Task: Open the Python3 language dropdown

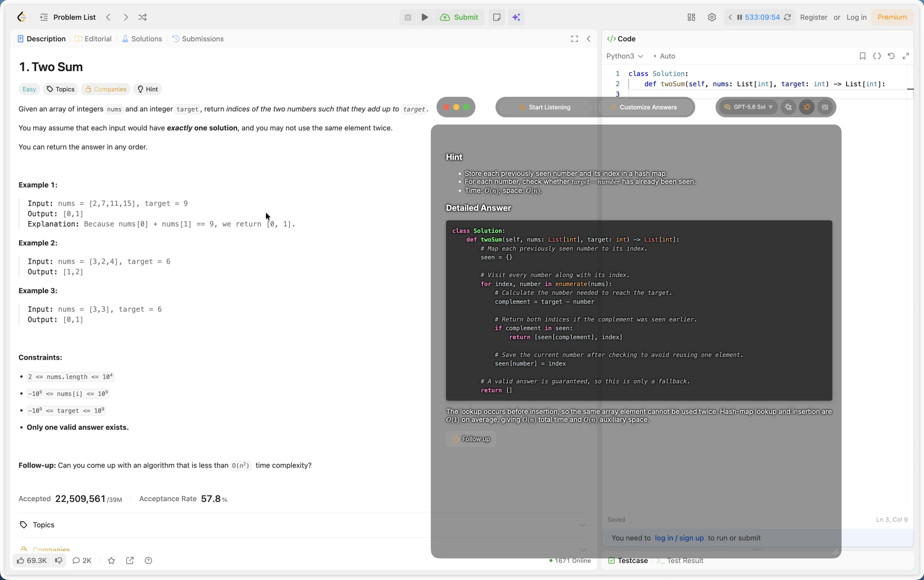Action: (624, 56)
